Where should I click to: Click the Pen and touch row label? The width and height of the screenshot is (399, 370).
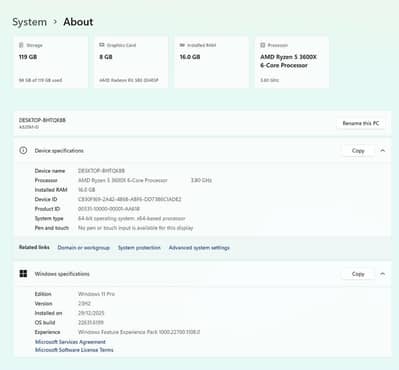click(52, 228)
